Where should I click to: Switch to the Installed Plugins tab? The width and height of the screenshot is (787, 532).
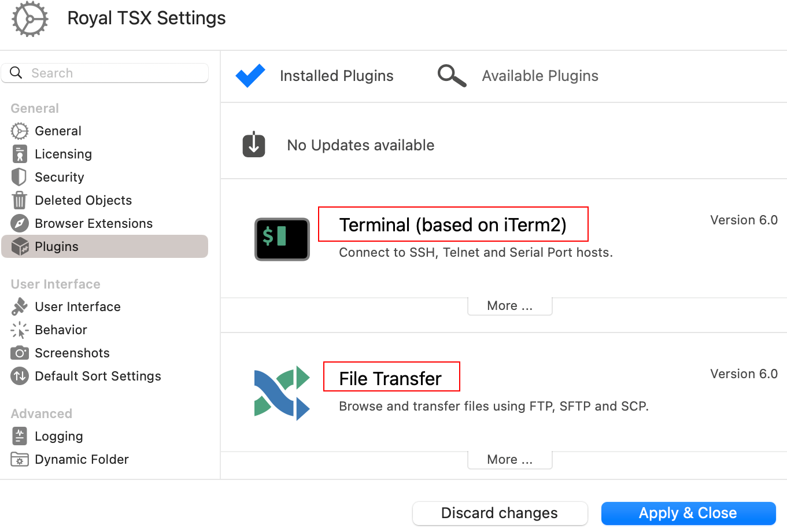pyautogui.click(x=315, y=76)
